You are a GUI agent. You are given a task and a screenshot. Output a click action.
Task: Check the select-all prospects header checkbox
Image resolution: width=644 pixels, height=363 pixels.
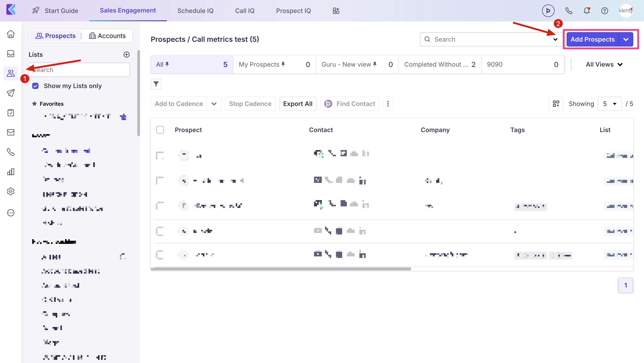click(160, 130)
